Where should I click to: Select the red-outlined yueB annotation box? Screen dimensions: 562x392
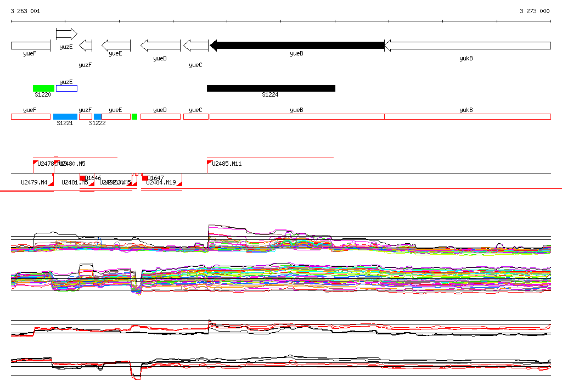[297, 116]
